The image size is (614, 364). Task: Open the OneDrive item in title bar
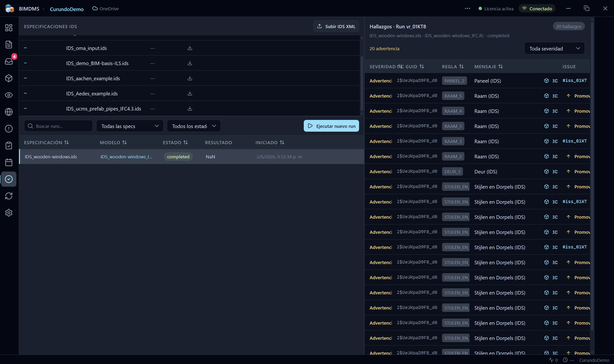point(106,9)
